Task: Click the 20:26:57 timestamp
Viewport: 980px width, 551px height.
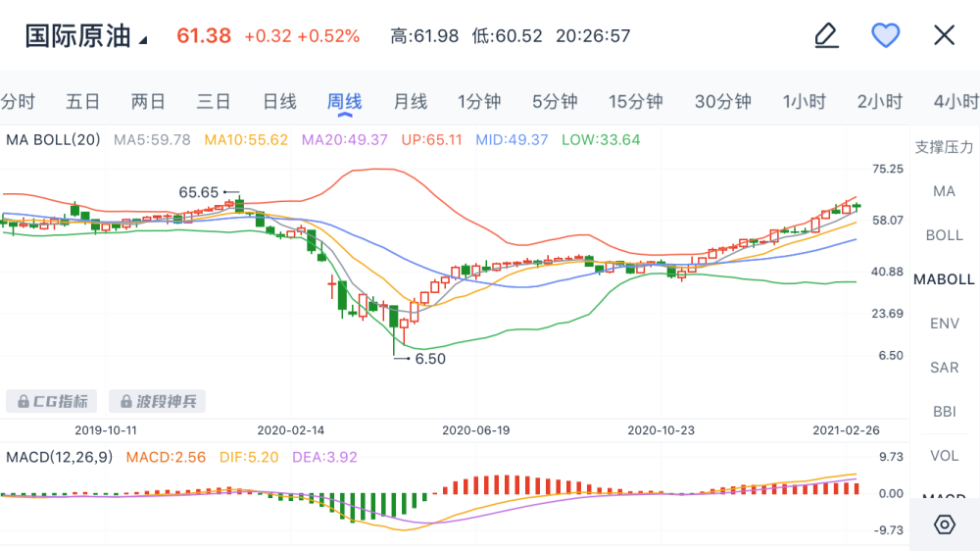Action: tap(593, 36)
